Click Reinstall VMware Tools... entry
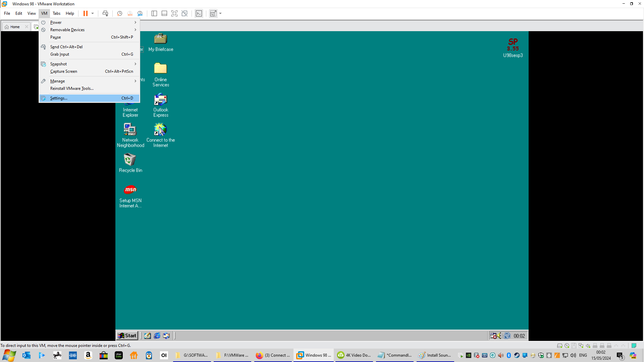644x362 pixels. pyautogui.click(x=72, y=88)
